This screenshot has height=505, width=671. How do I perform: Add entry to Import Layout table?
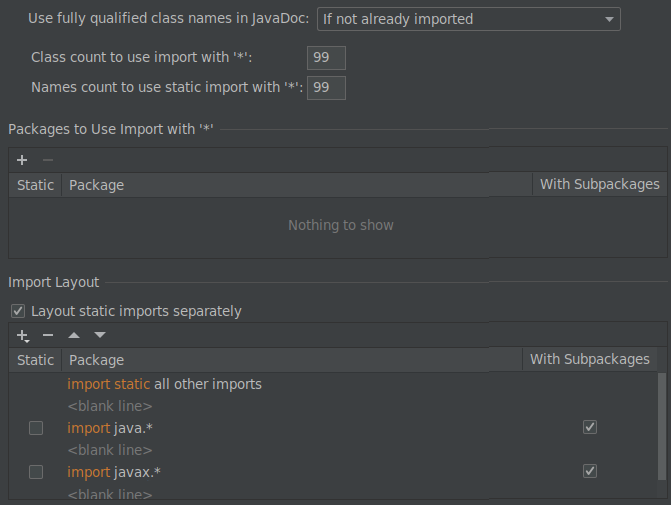click(22, 336)
